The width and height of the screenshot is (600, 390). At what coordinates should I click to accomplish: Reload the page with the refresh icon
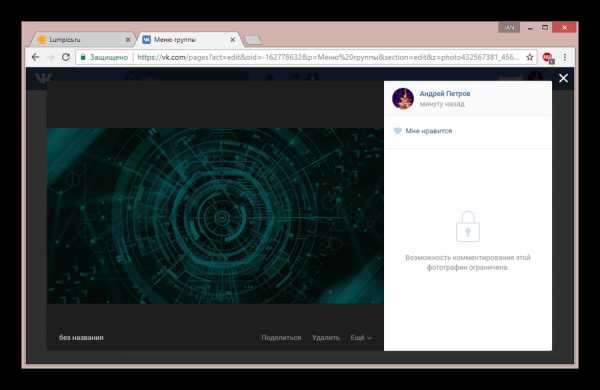[x=66, y=57]
